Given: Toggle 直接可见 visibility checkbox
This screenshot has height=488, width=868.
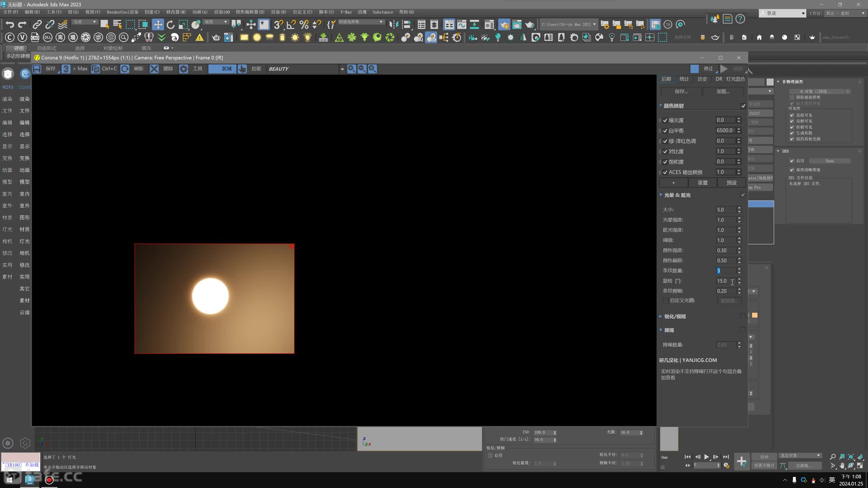Looking at the screenshot, I should point(792,115).
